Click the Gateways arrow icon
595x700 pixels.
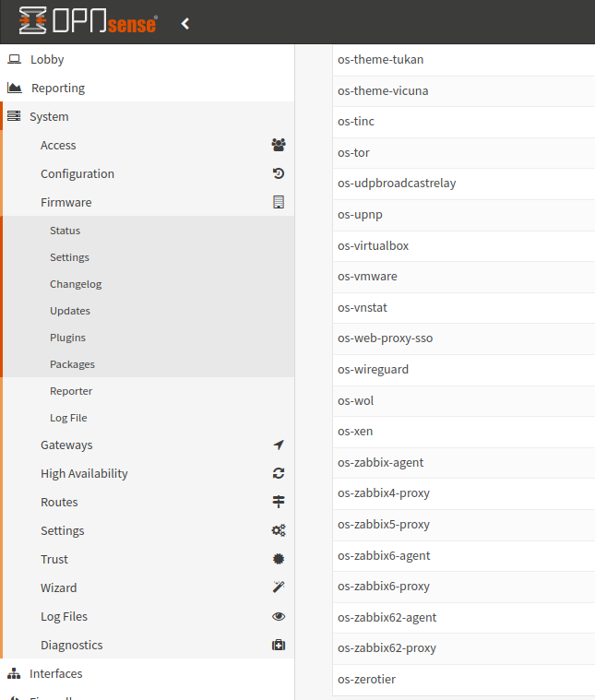279,445
